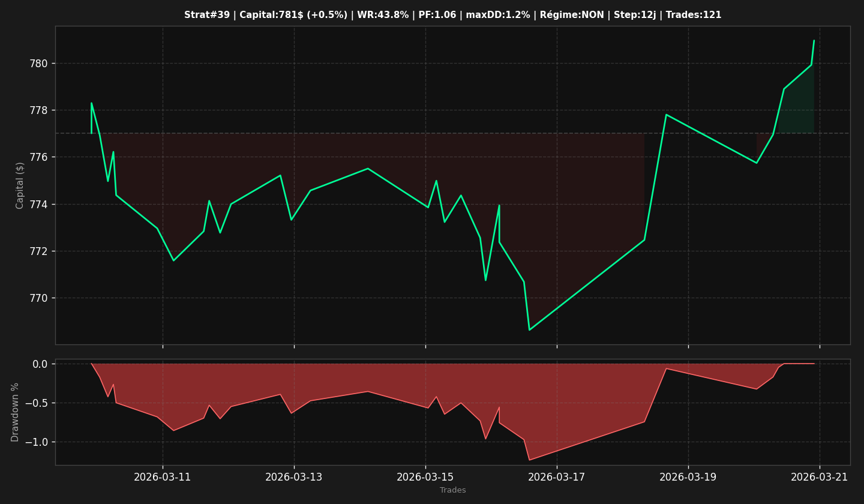
Task: Click the chart title starting with Strat#39
Action: tap(453, 15)
